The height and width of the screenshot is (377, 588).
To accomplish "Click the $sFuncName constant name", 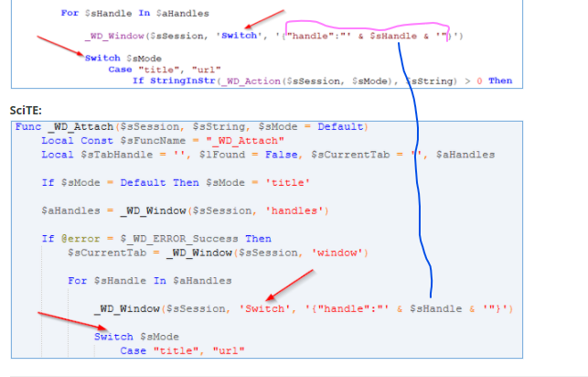I will pos(153,141).
